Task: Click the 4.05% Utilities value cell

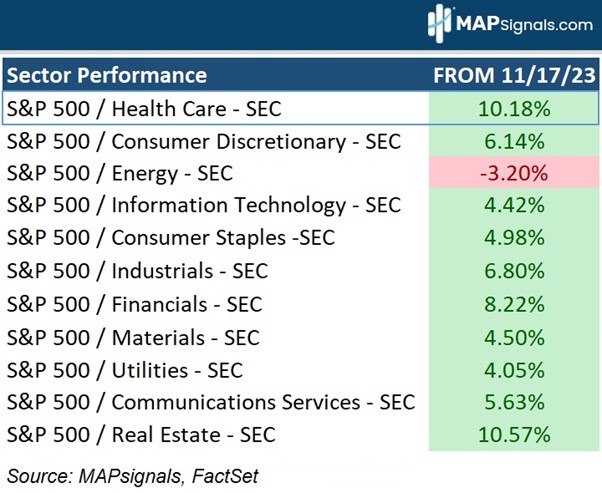Action: pos(510,369)
